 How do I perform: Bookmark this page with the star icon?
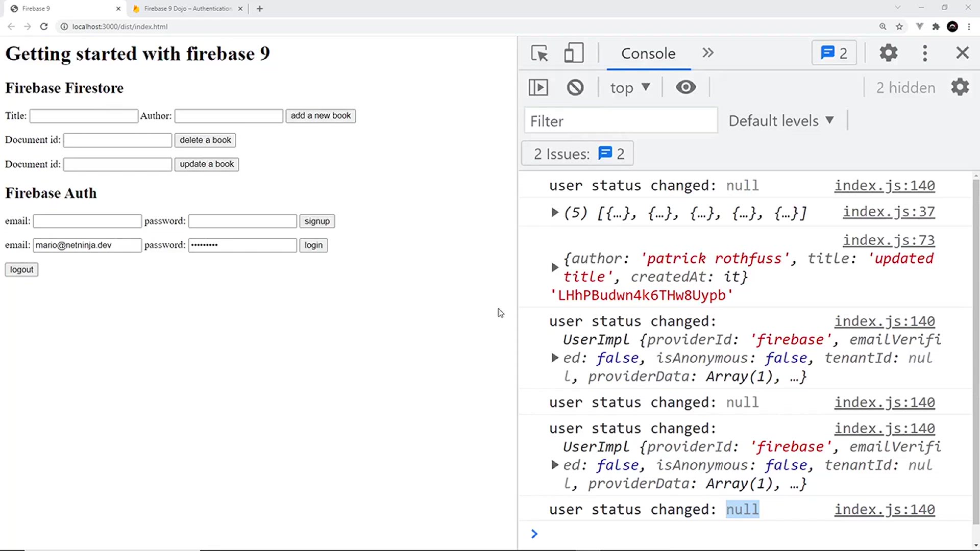pos(899,27)
